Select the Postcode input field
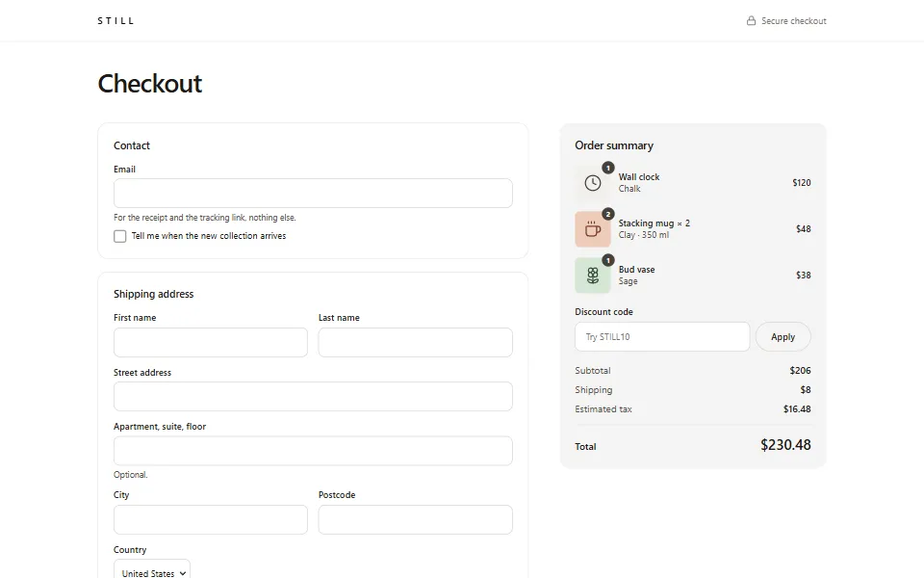Screen dimensions: 924x578 click(416, 519)
